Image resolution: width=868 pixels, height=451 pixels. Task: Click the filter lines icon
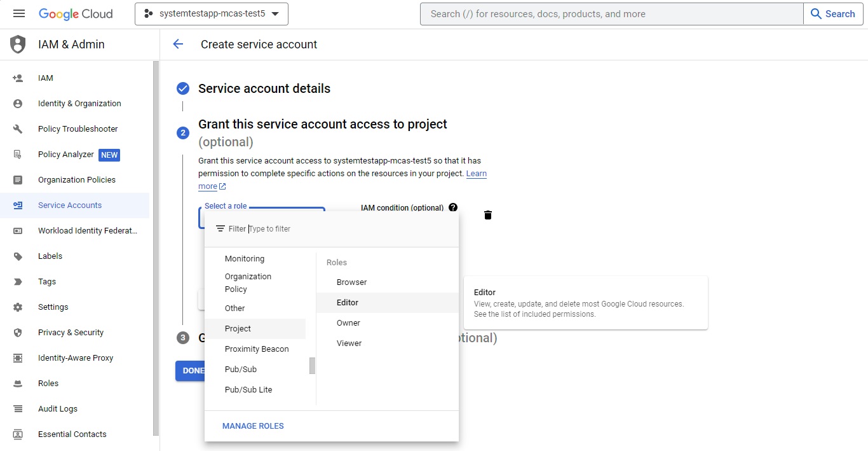(x=220, y=229)
